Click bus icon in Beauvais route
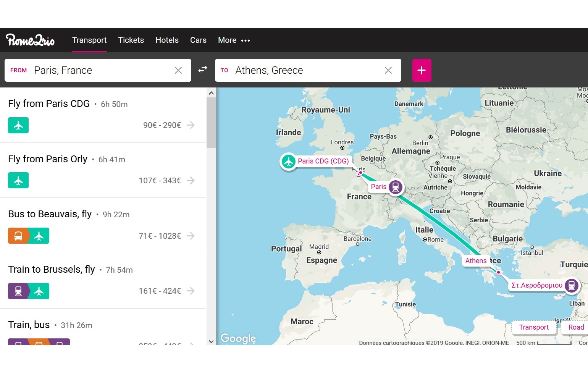Screen dimensions: 588x372 [x=18, y=236]
